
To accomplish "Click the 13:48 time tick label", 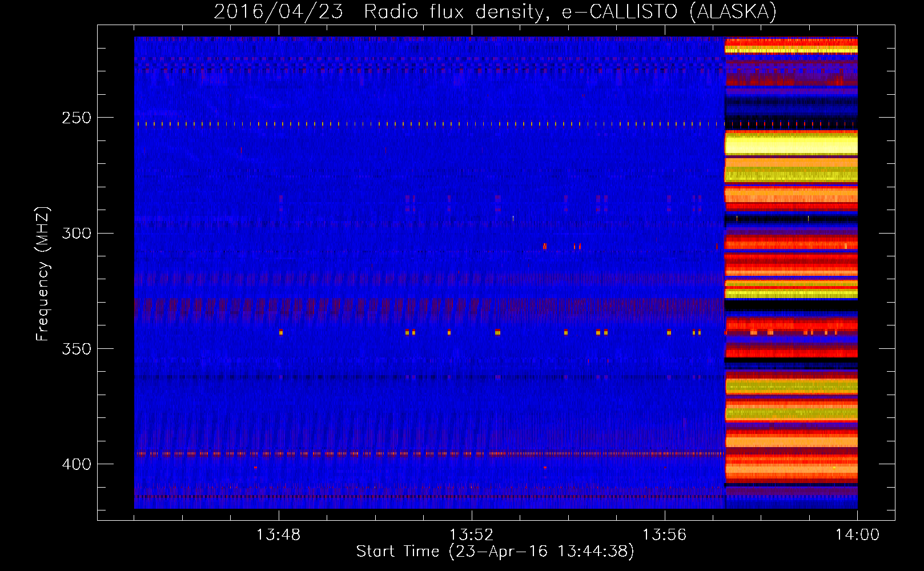I will (278, 535).
